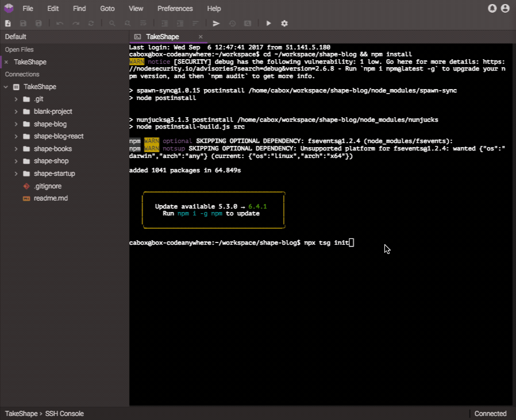
Task: Click the Sort lines toolbar icon
Action: coord(195,24)
